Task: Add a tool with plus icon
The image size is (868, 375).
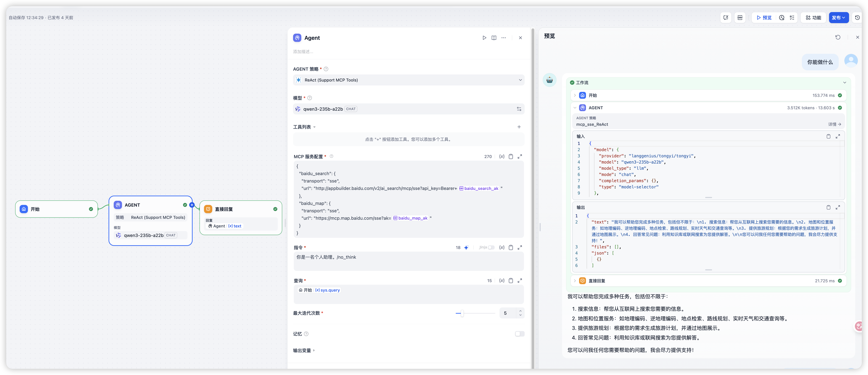Action: (519, 127)
